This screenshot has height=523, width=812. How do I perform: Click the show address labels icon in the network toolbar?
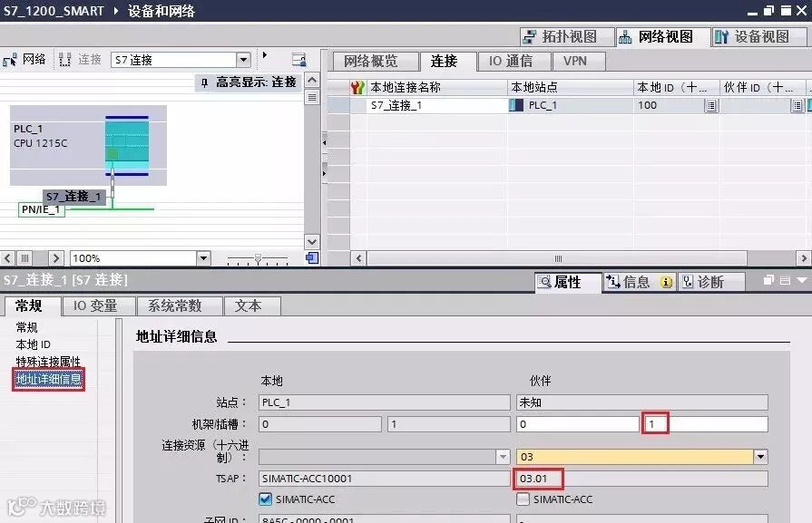pos(298,60)
